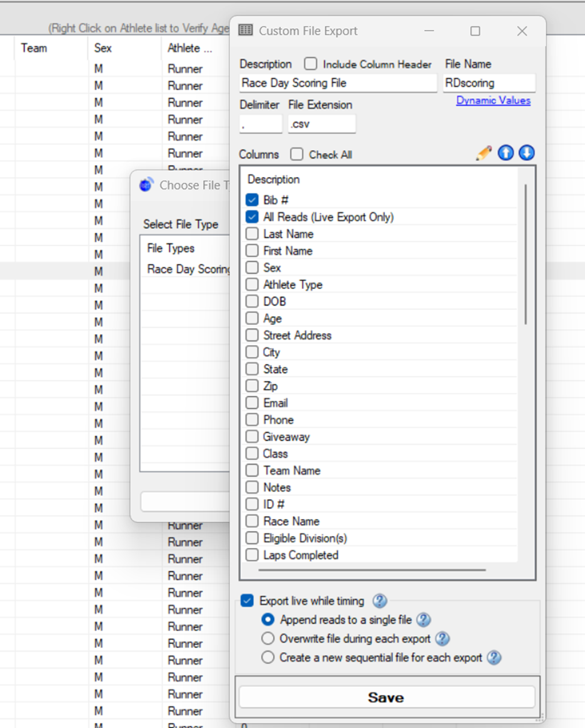
Task: Click the File Extension field
Action: [x=321, y=124]
